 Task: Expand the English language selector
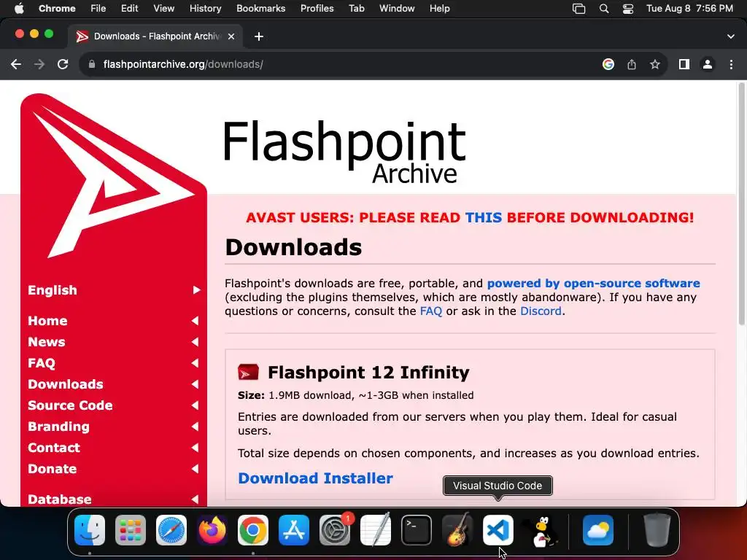tap(114, 290)
